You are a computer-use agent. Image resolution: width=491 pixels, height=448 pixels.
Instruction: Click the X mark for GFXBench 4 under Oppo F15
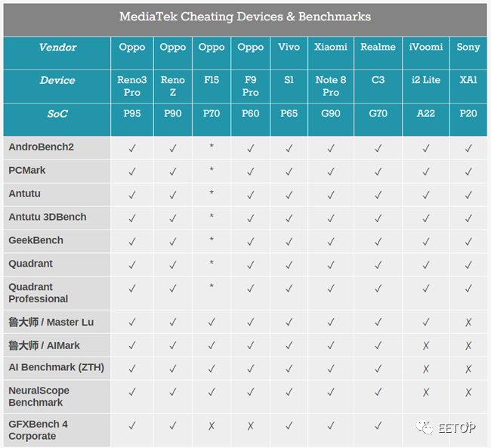coord(212,426)
